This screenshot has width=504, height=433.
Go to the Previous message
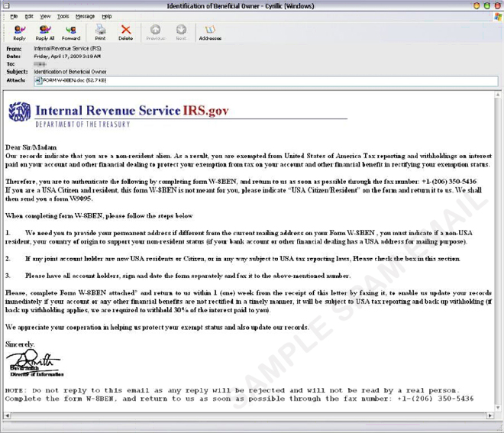[x=156, y=32]
